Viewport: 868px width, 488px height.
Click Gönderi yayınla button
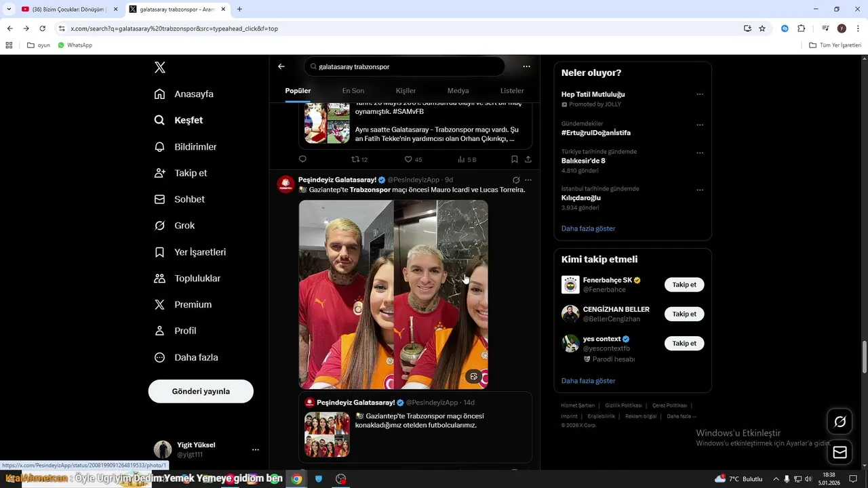[x=201, y=391]
